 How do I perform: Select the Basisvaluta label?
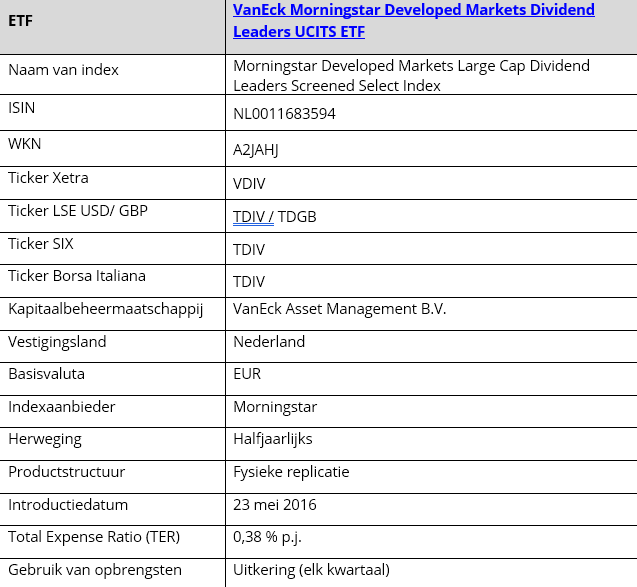46,374
